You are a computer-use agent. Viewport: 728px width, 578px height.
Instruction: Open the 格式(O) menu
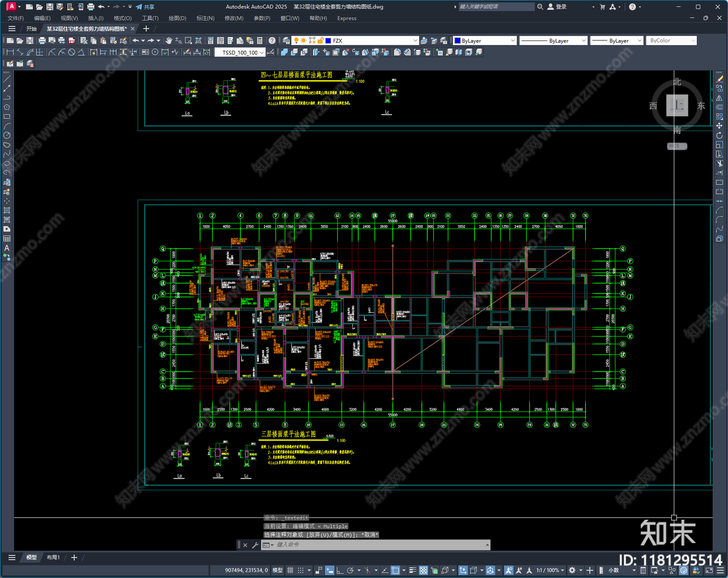[x=122, y=18]
